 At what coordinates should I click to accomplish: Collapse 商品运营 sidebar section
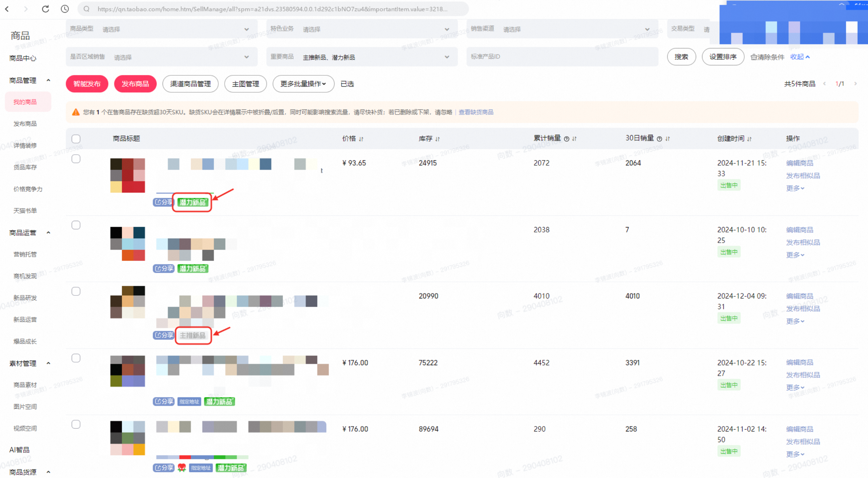pos(48,233)
